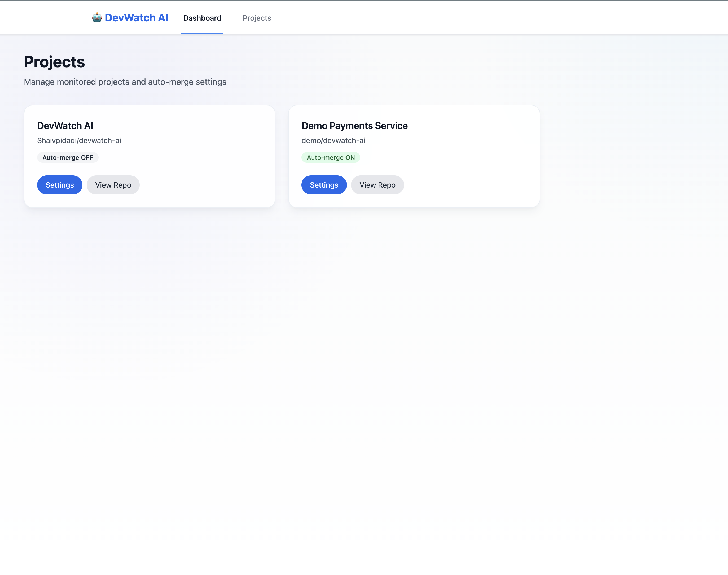The height and width of the screenshot is (575, 728).
Task: Switch to the Dashboard tab
Action: 202,18
